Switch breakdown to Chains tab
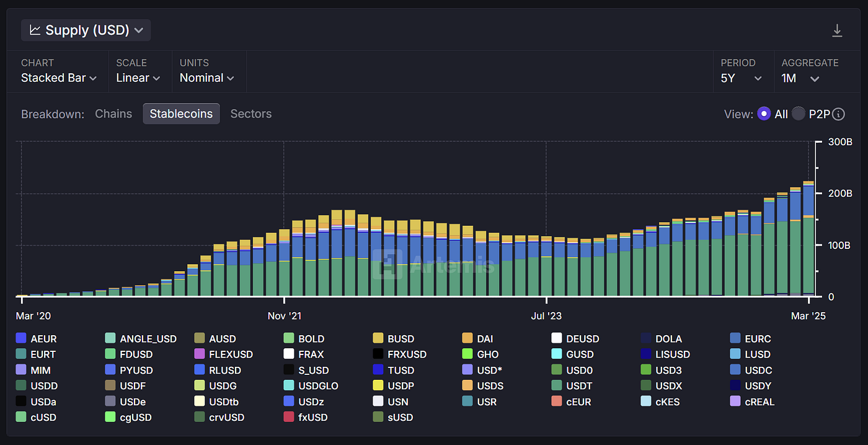Image resolution: width=868 pixels, height=445 pixels. (113, 114)
